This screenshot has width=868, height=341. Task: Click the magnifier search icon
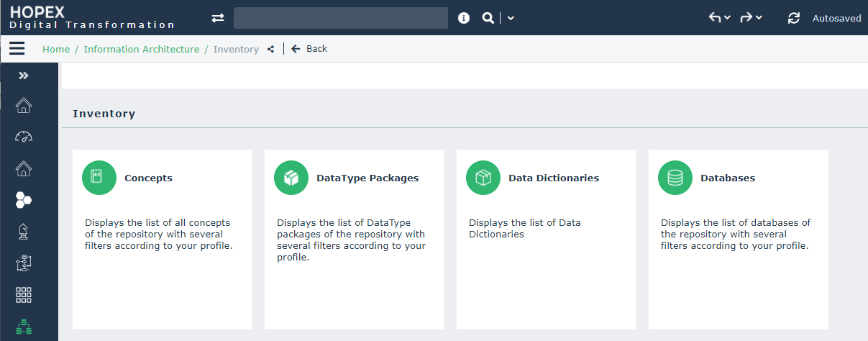[x=488, y=18]
